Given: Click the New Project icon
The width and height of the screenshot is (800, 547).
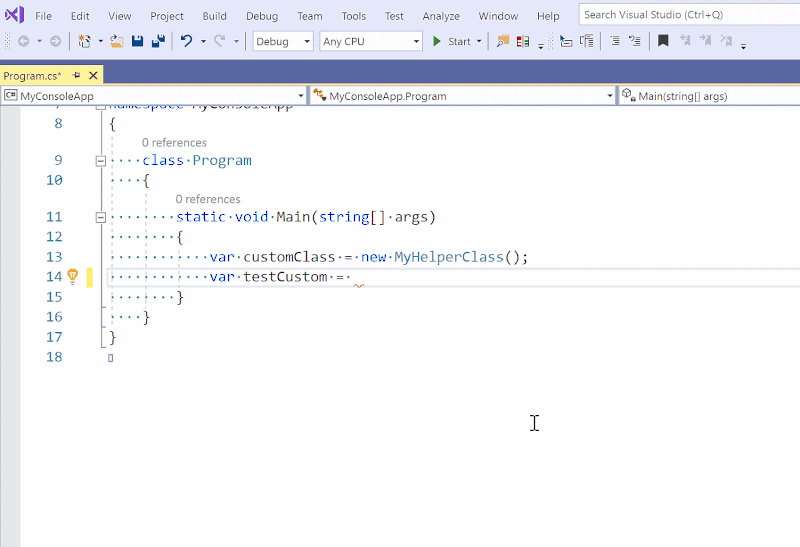Looking at the screenshot, I should pos(84,41).
